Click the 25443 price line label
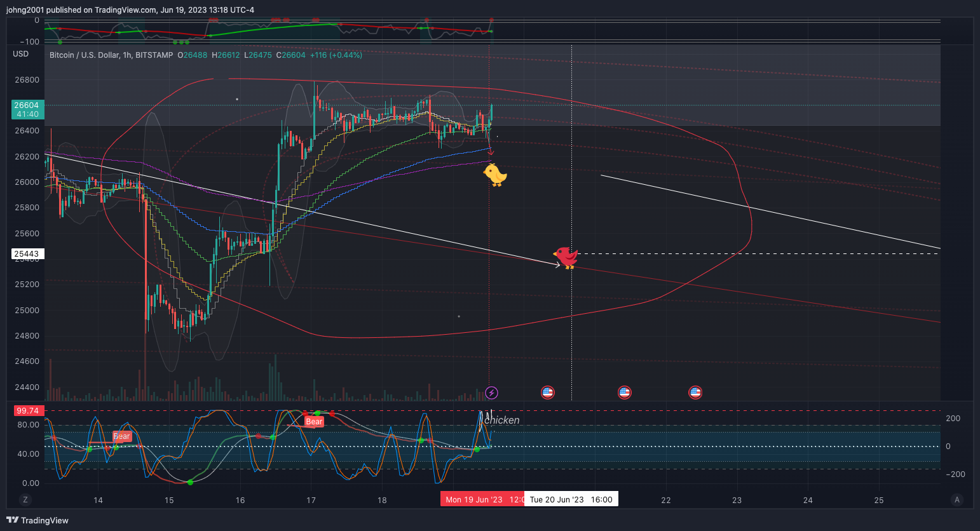Viewport: 980px width, 531px height. [27, 253]
